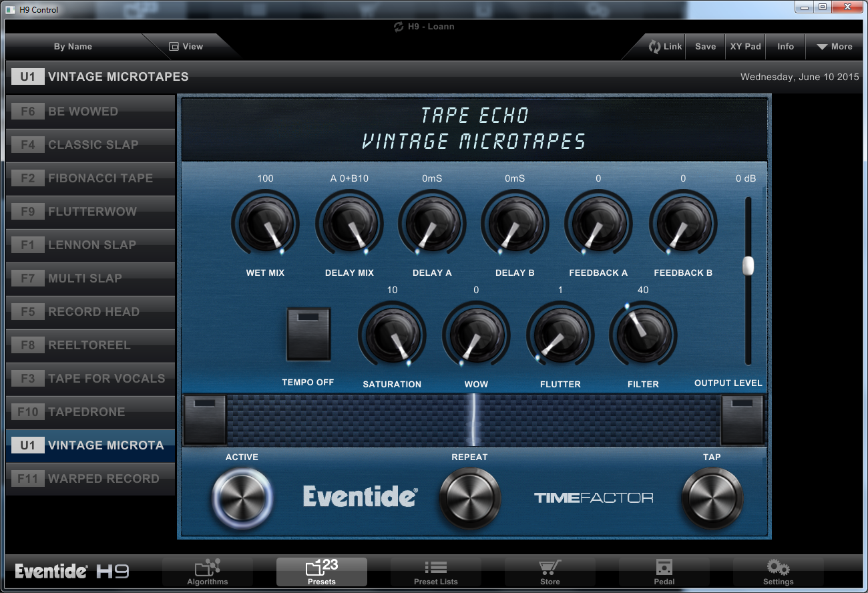868x593 pixels.
Task: Save the current preset
Action: click(x=705, y=47)
